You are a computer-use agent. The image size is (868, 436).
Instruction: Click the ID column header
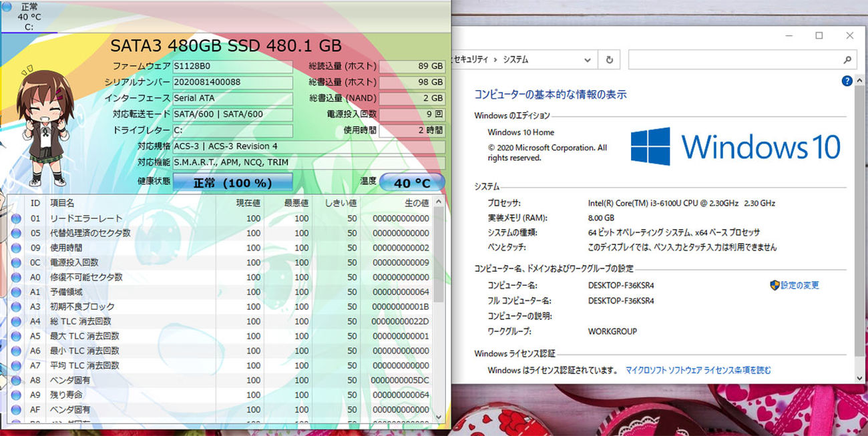tap(35, 203)
